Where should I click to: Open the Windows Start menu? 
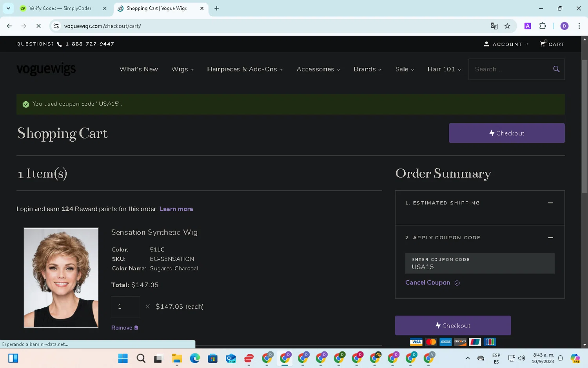[123, 358]
